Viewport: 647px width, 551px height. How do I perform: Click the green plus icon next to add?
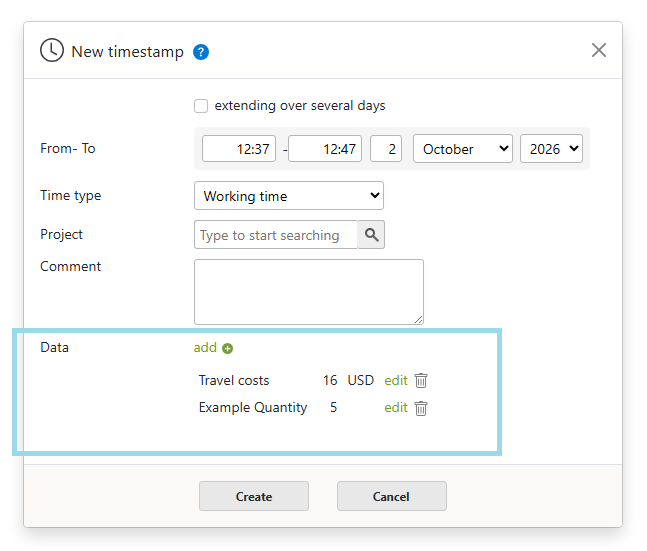click(227, 348)
